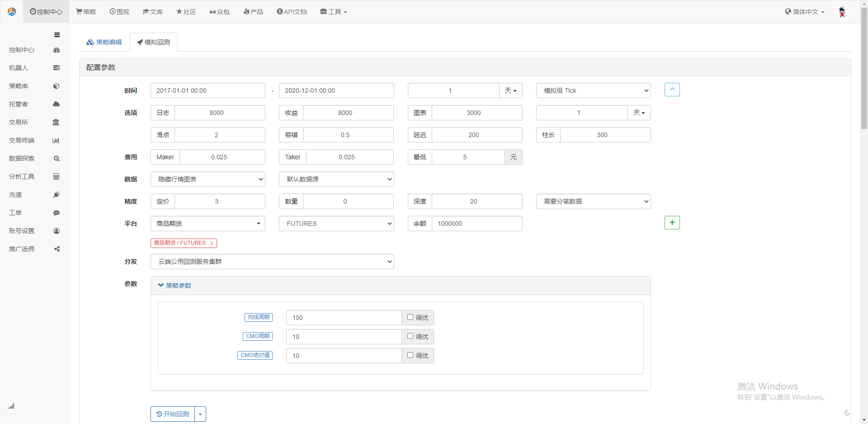Enable 调优 checkbox for 均线周期

[410, 317]
